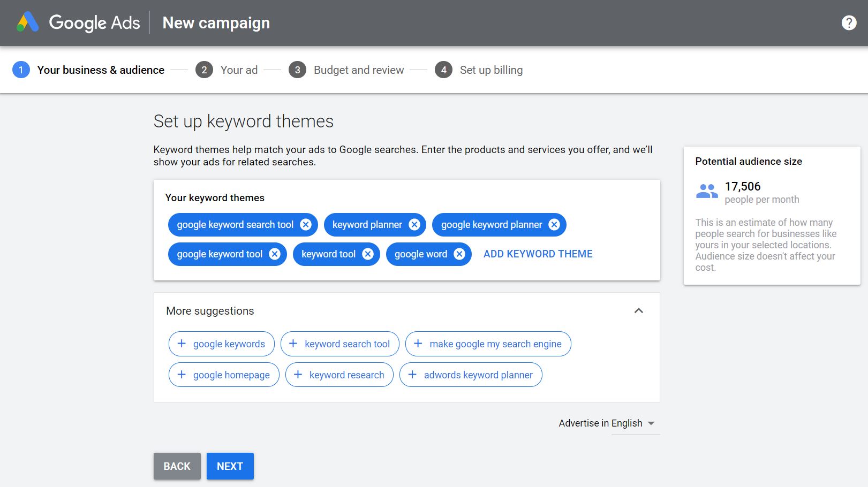Add 'make google my search engine' plus icon

[418, 344]
